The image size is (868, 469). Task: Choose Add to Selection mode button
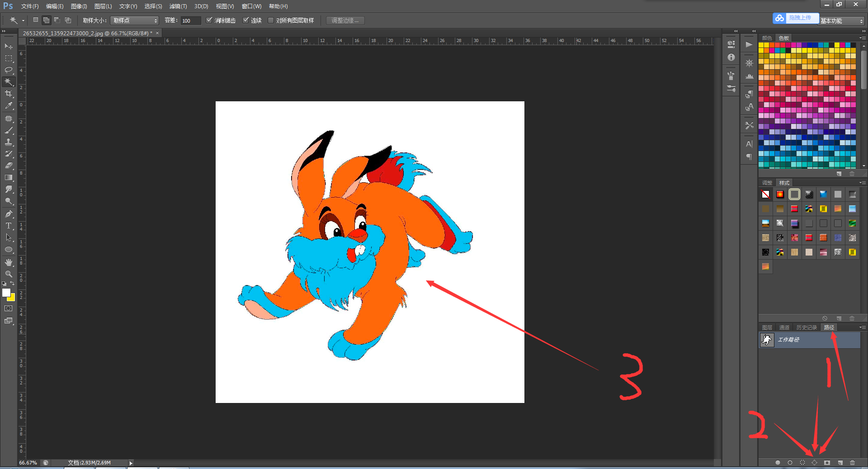(x=46, y=20)
